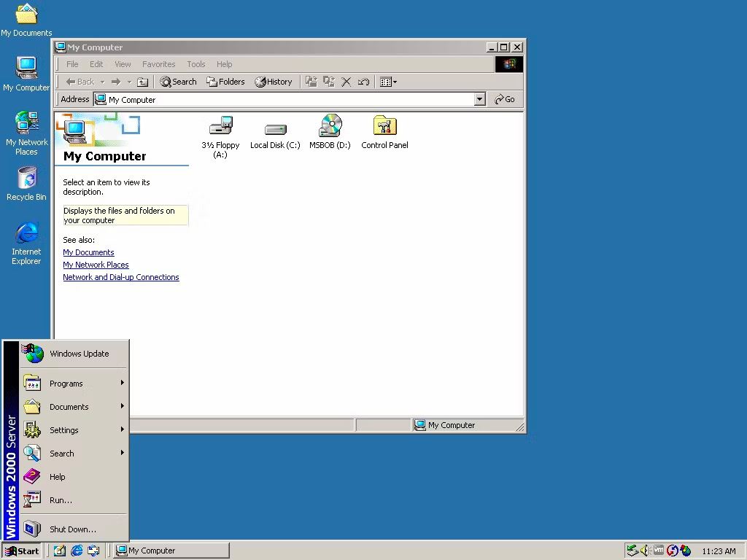Image resolution: width=747 pixels, height=560 pixels.
Task: Toggle the Folders explorer bar
Action: (x=225, y=82)
